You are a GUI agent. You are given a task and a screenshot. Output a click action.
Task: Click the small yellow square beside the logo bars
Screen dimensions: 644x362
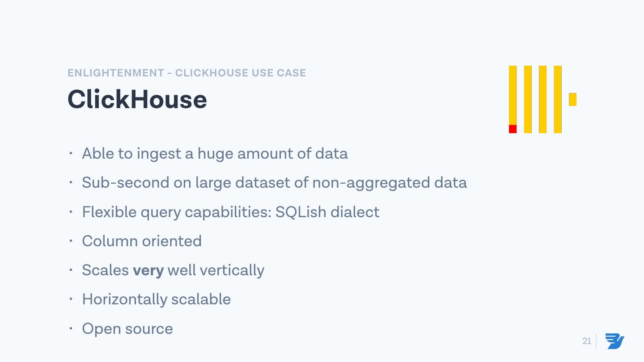572,99
